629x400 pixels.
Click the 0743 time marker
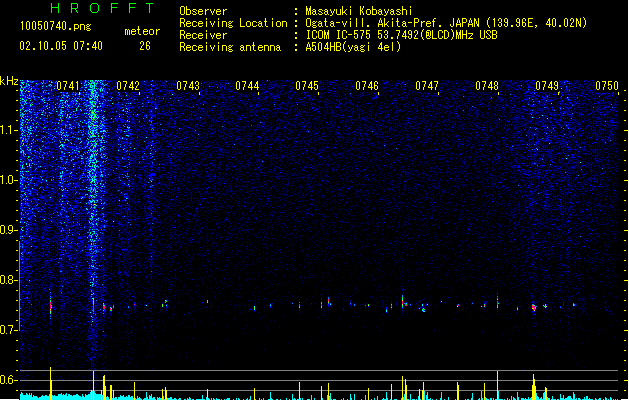(188, 85)
